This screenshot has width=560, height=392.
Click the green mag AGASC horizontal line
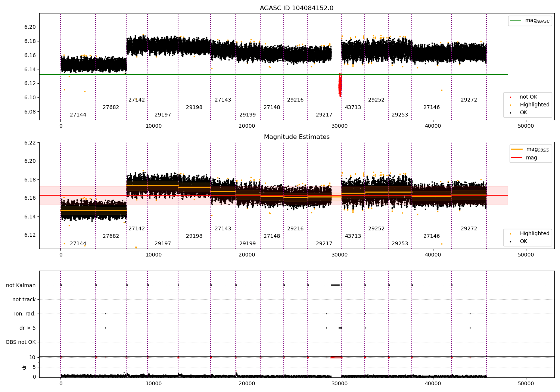[274, 75]
